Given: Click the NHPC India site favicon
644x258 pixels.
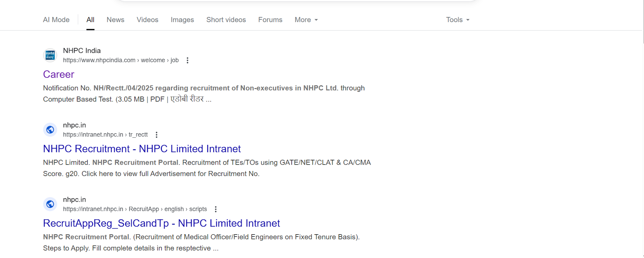Looking at the screenshot, I should (50, 55).
